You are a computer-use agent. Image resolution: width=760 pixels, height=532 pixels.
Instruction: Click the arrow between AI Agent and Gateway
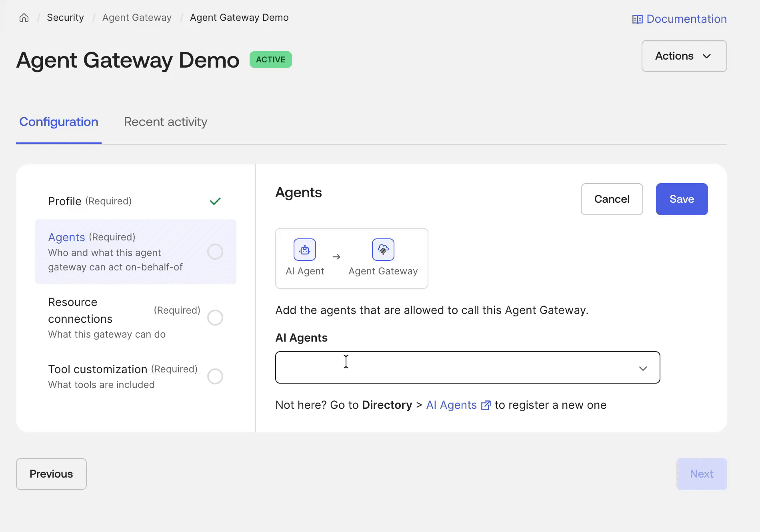pyautogui.click(x=336, y=257)
